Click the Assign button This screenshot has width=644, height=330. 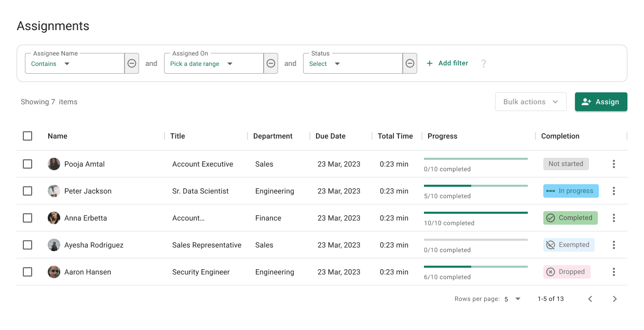[x=601, y=102]
